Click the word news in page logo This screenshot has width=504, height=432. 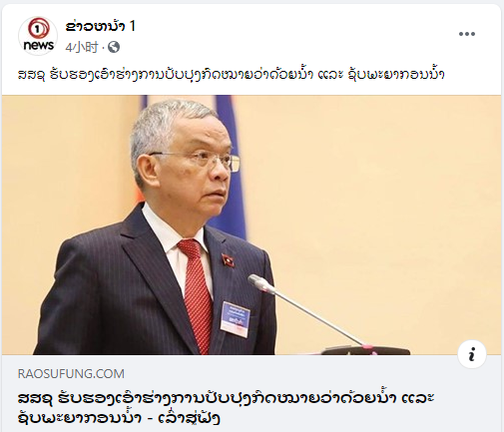tap(39, 45)
